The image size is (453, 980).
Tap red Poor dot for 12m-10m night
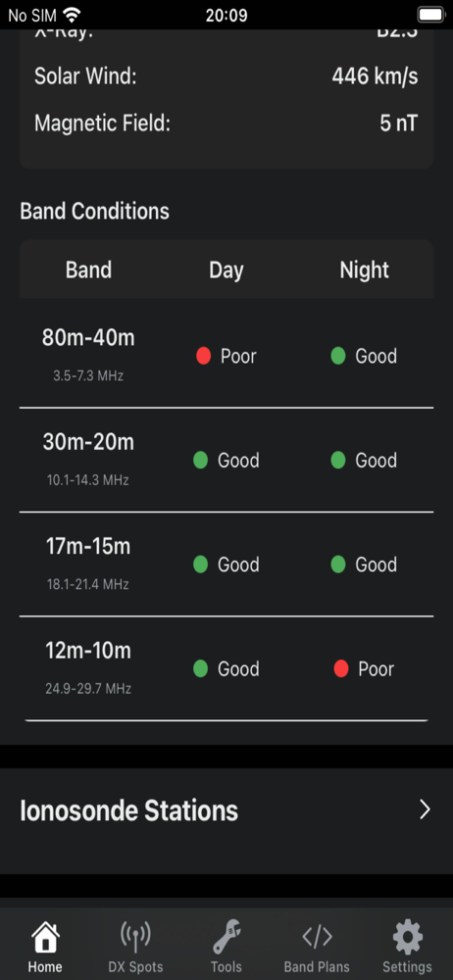[341, 668]
